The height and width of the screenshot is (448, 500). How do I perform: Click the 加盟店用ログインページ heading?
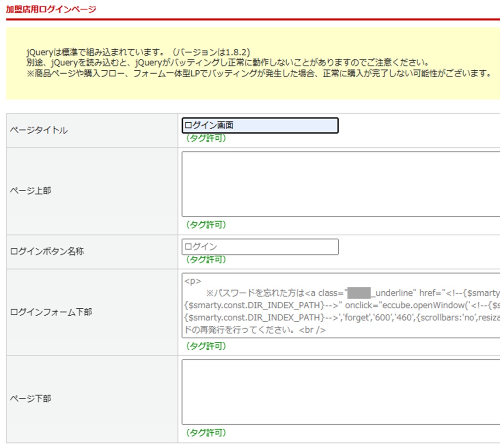click(x=51, y=9)
